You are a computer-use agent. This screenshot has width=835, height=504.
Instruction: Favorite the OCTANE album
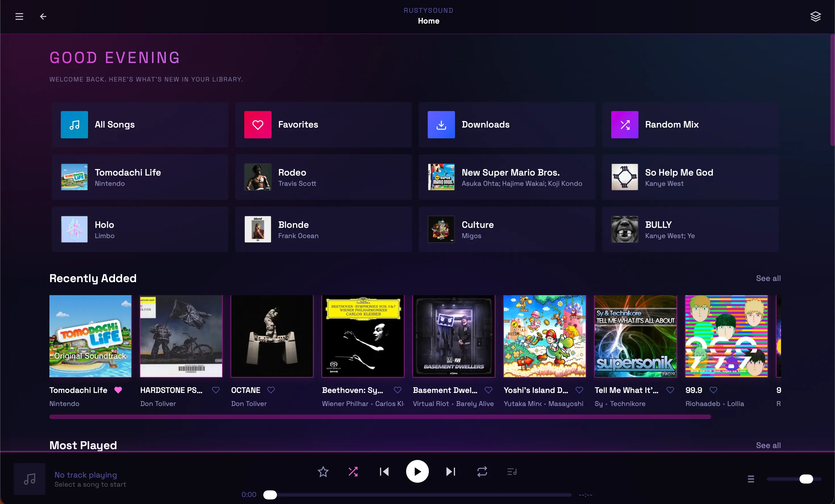tap(271, 390)
